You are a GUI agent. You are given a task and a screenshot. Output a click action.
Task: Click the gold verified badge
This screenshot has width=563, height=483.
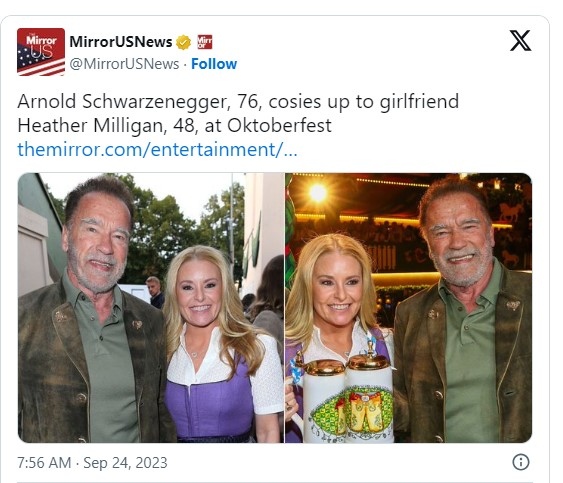point(183,42)
